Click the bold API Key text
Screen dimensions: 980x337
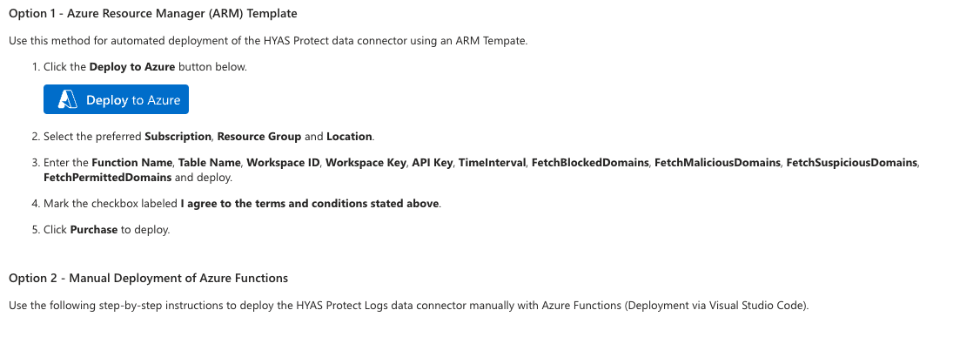(432, 163)
